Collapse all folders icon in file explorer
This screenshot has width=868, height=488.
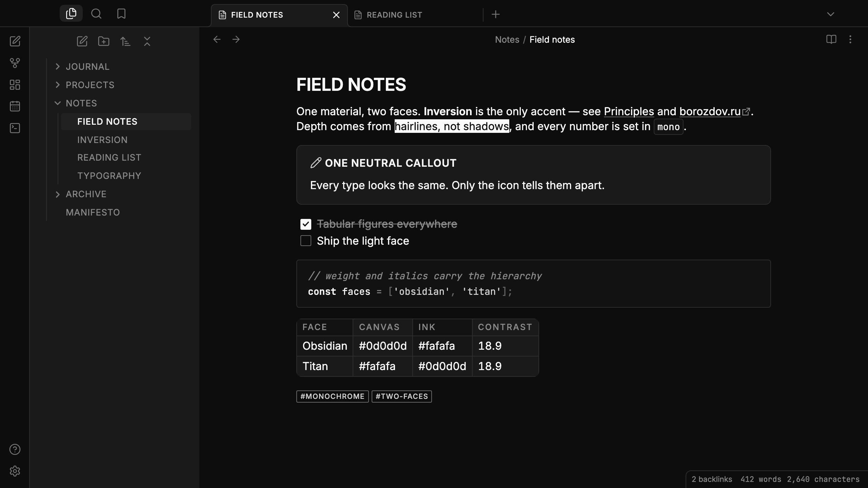tap(147, 41)
